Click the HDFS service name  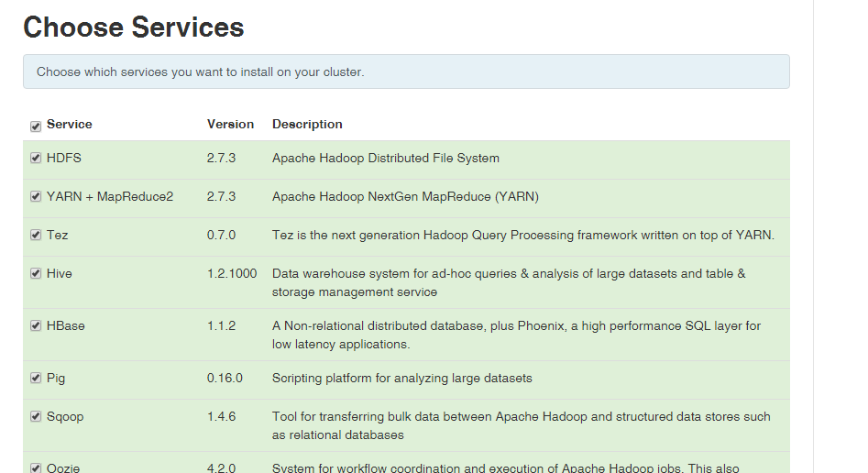pyautogui.click(x=63, y=158)
